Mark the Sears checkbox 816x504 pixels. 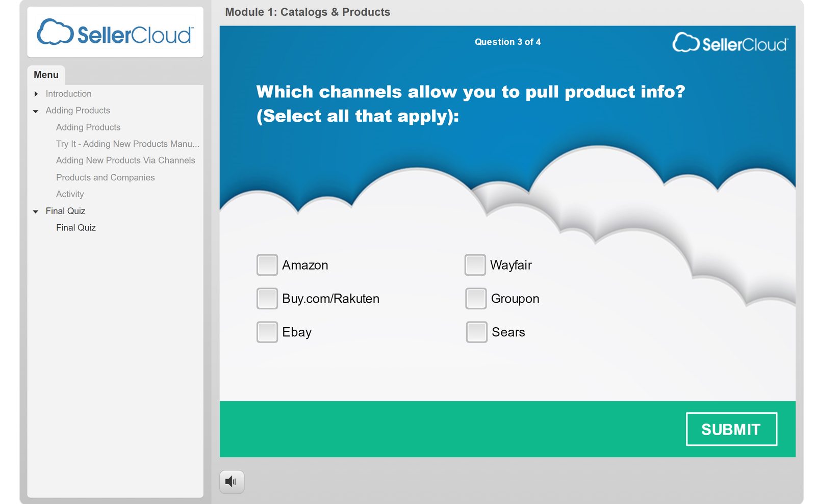(476, 332)
